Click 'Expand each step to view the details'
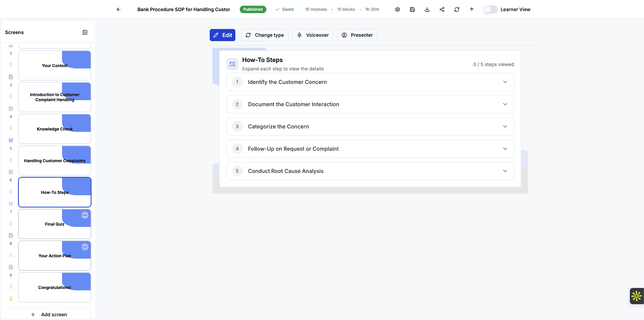 tap(283, 69)
